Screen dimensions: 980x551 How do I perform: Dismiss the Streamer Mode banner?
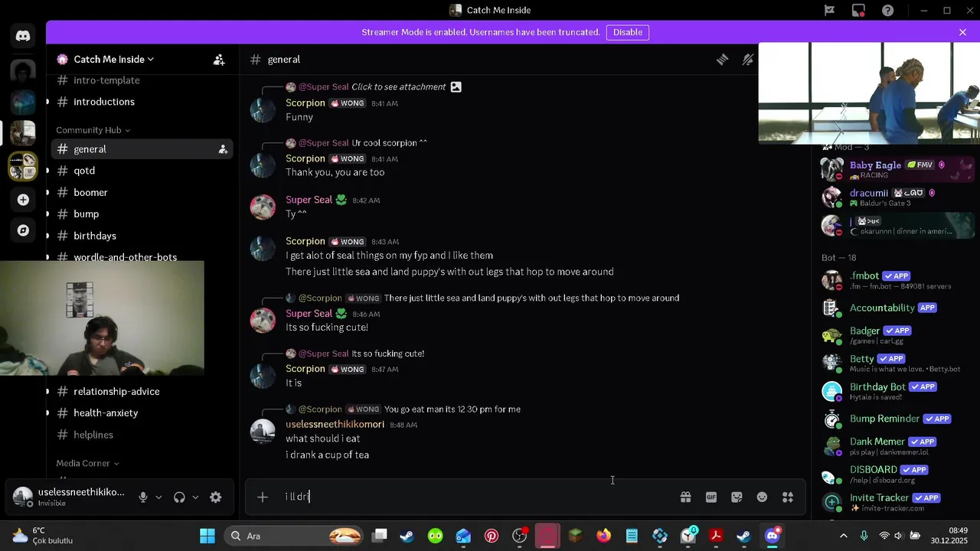point(962,32)
